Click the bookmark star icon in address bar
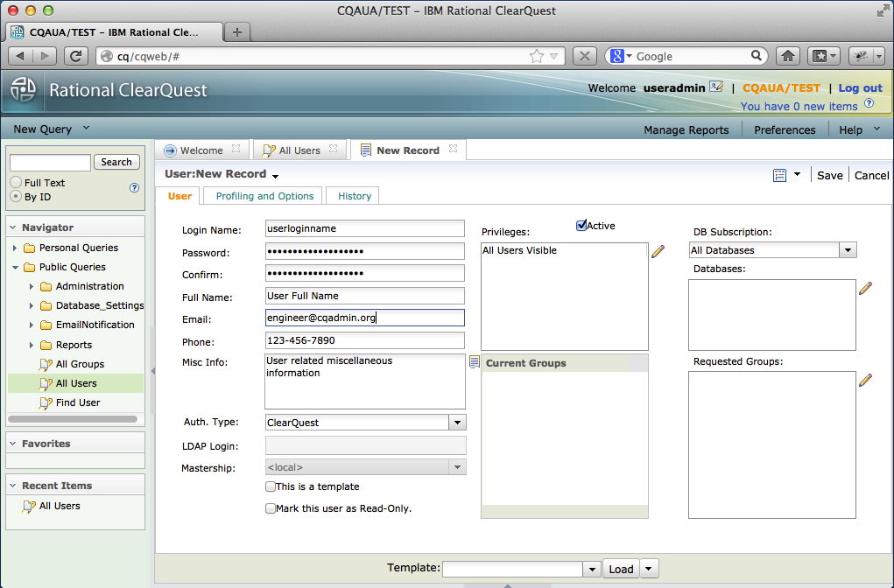Image resolution: width=894 pixels, height=588 pixels. pyautogui.click(x=536, y=56)
